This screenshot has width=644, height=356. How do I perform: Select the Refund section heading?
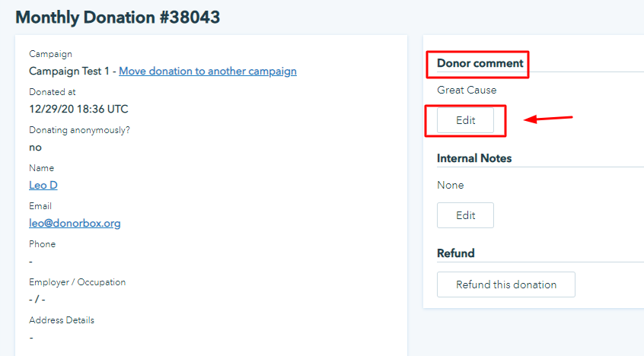(456, 254)
